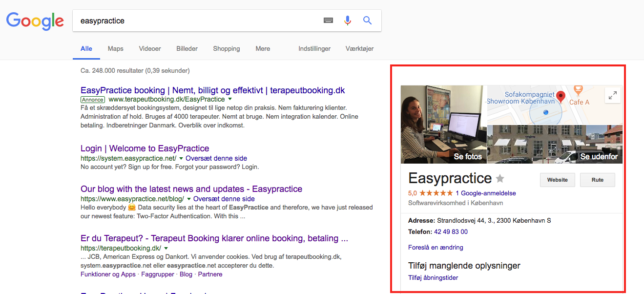Open the Mere menu
Image resolution: width=644 pixels, height=294 pixels.
(263, 48)
